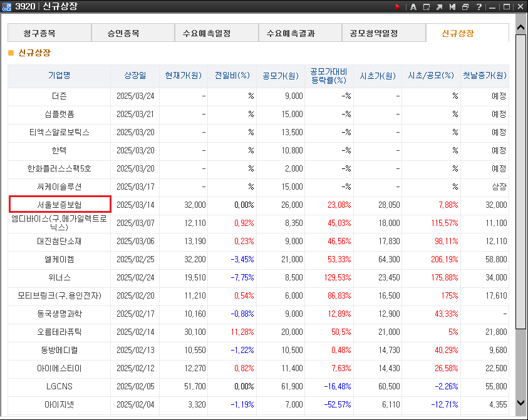Viewport: 528px width, 420px height.
Task: Click the -16.48% value in LGCNS row
Action: point(338,387)
